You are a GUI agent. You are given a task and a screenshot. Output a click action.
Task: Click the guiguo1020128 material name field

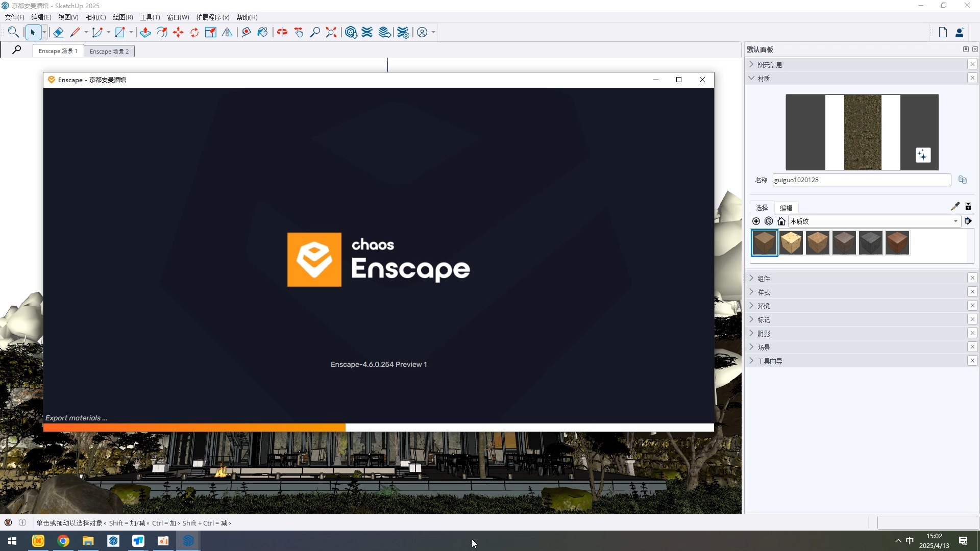click(861, 180)
